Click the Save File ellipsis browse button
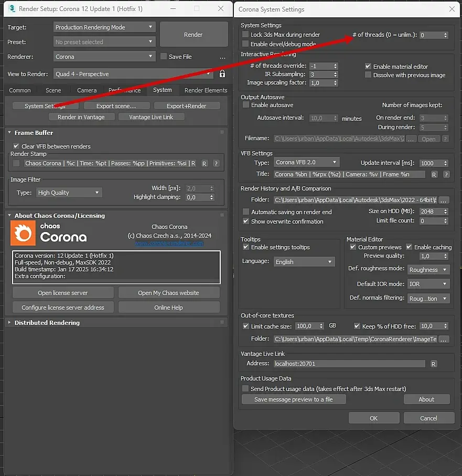Image resolution: width=462 pixels, height=476 pixels. (223, 57)
